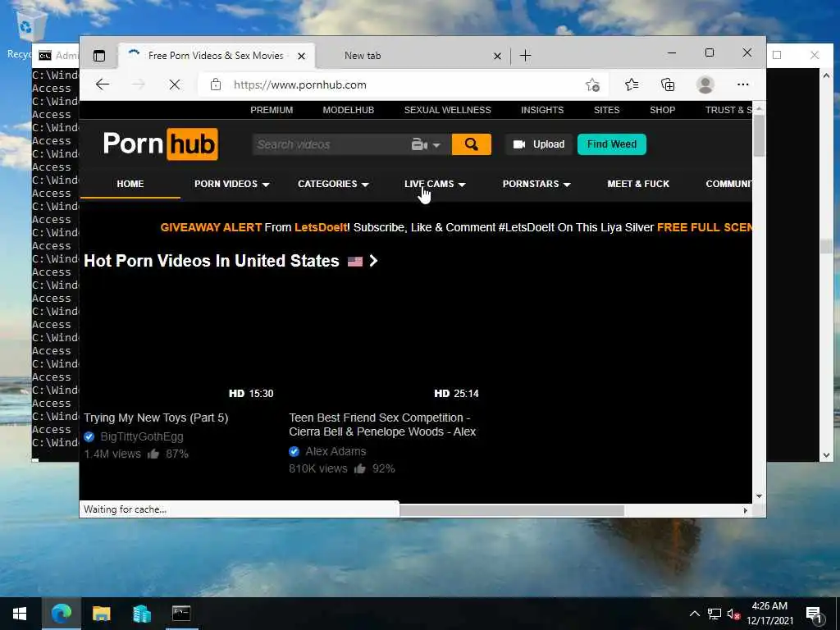This screenshot has width=840, height=630.
Task: Open File Explorer from the taskbar
Action: pos(101,614)
